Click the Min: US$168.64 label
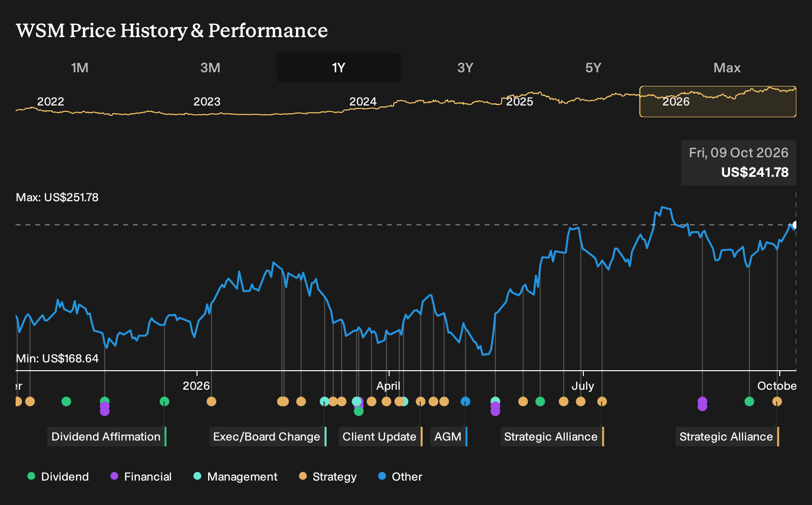The width and height of the screenshot is (812, 505). [57, 358]
